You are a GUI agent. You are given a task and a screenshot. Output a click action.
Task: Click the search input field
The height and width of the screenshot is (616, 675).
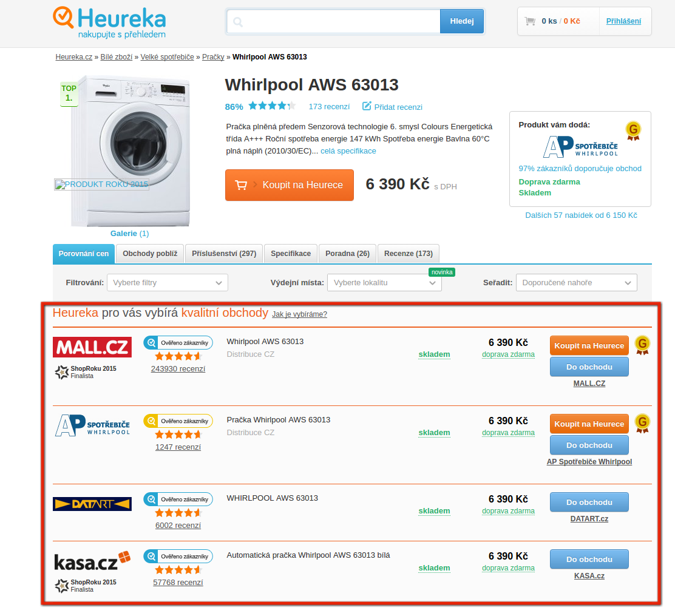(334, 21)
